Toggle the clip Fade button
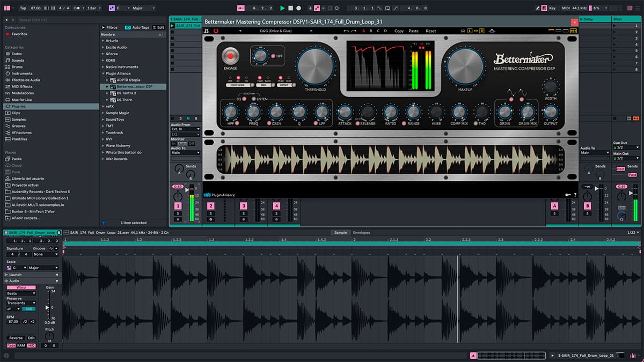Image resolution: width=644 pixels, height=362 pixels. [11, 345]
